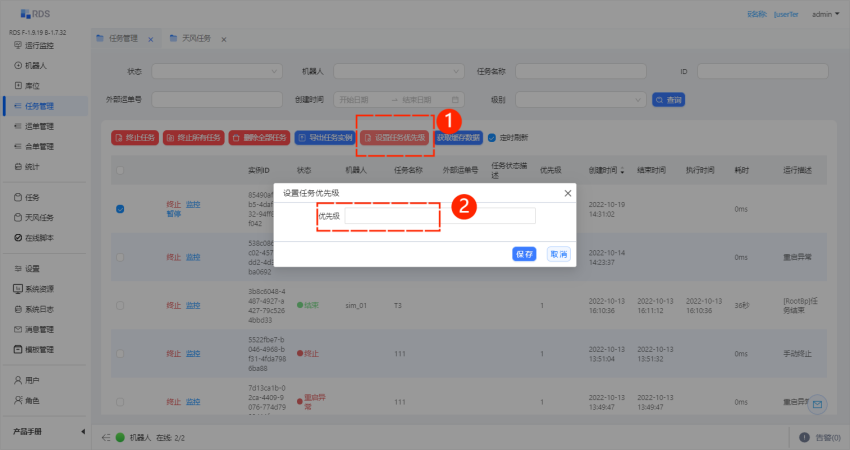This screenshot has width=850, height=450.
Task: Uncheck the 定时刷新 checkbox
Action: [x=491, y=137]
